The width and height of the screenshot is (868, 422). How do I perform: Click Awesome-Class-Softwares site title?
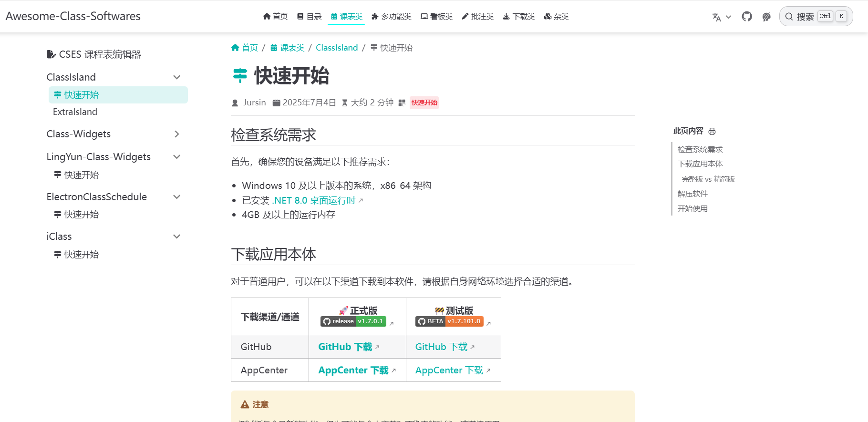tap(73, 16)
